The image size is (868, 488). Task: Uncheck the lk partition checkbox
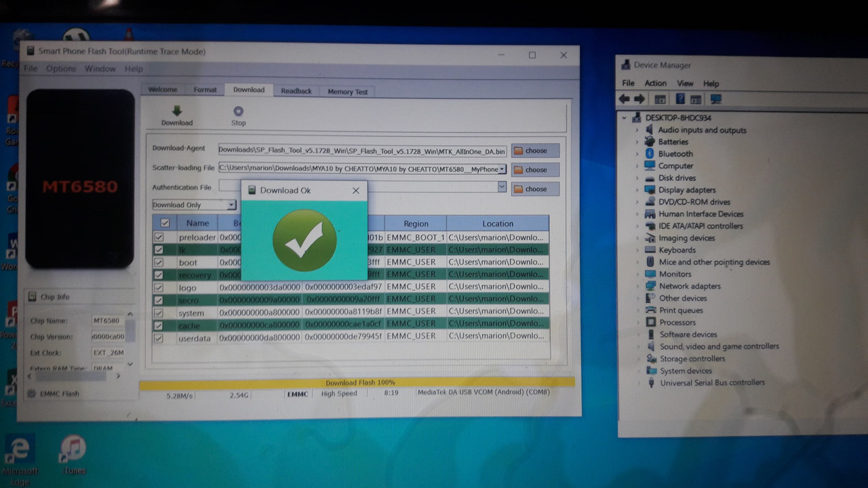159,249
